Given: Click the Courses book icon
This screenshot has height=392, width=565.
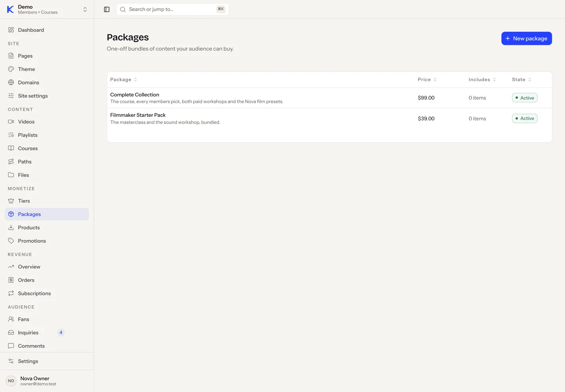Looking at the screenshot, I should click(11, 148).
